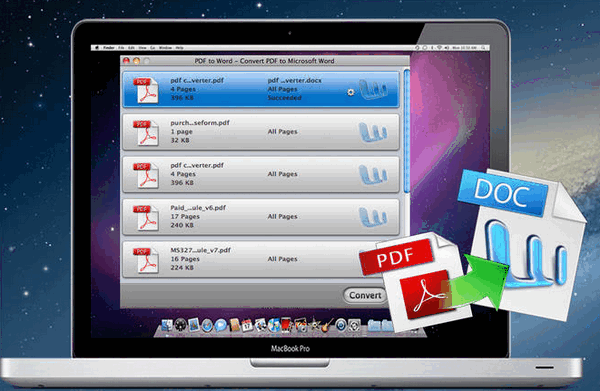Click Word icon in the purch...seform.pdf row

point(373,132)
